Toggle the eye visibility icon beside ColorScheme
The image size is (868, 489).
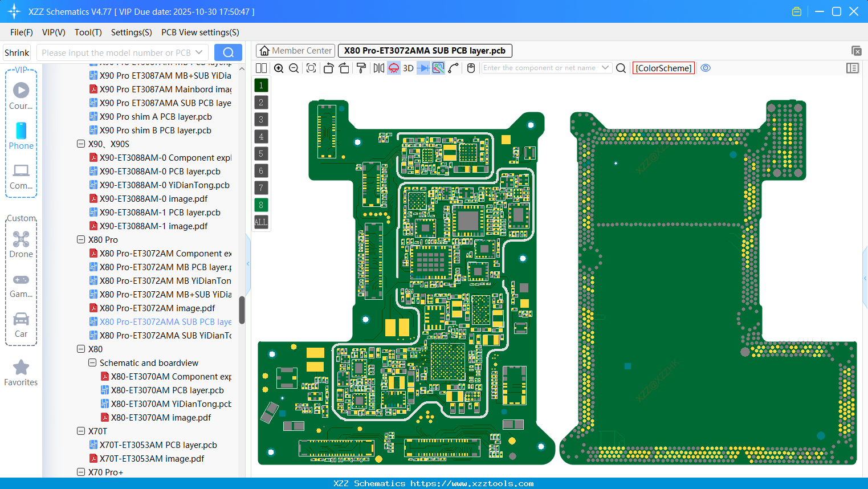706,68
